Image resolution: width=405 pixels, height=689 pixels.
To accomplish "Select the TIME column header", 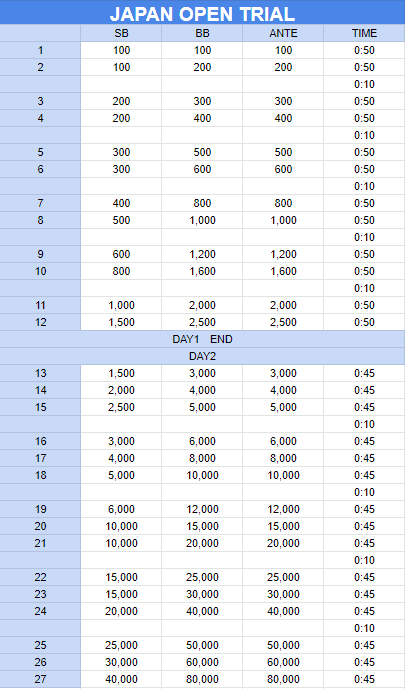I will point(364,33).
